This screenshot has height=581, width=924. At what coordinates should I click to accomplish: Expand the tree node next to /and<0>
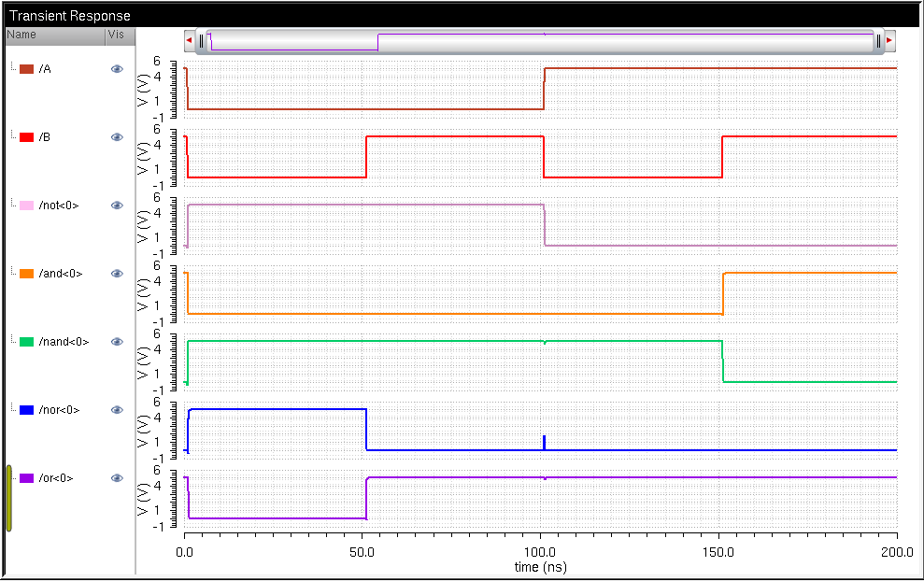(x=13, y=273)
